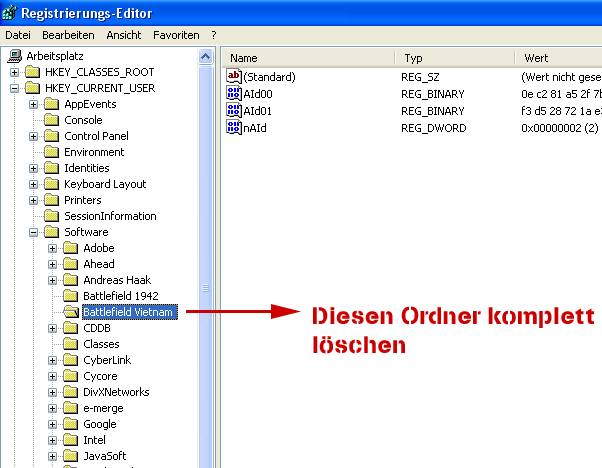602x468 pixels.
Task: Expand the AppEvents key
Action: 33,104
